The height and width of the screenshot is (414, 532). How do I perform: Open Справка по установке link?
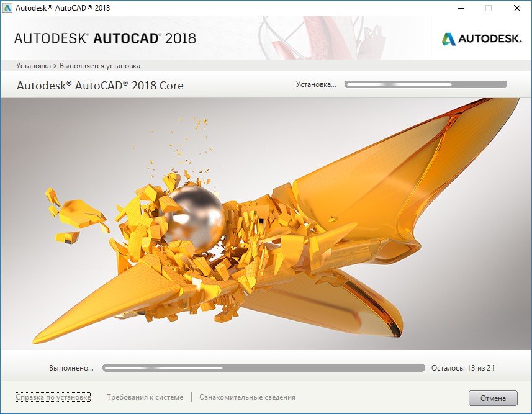53,397
